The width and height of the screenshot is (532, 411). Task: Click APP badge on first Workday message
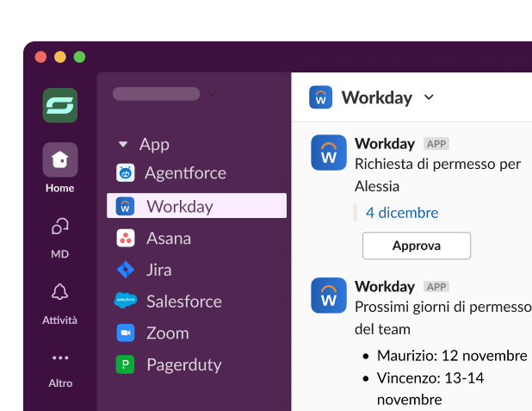436,144
